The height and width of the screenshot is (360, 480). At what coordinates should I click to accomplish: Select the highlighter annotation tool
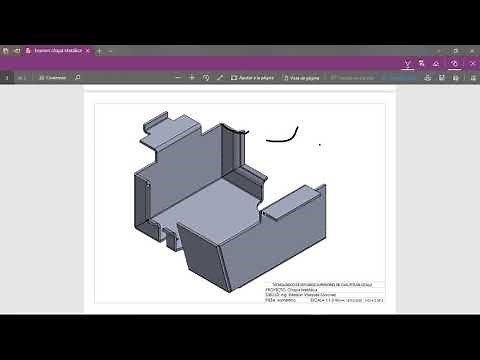click(422, 63)
